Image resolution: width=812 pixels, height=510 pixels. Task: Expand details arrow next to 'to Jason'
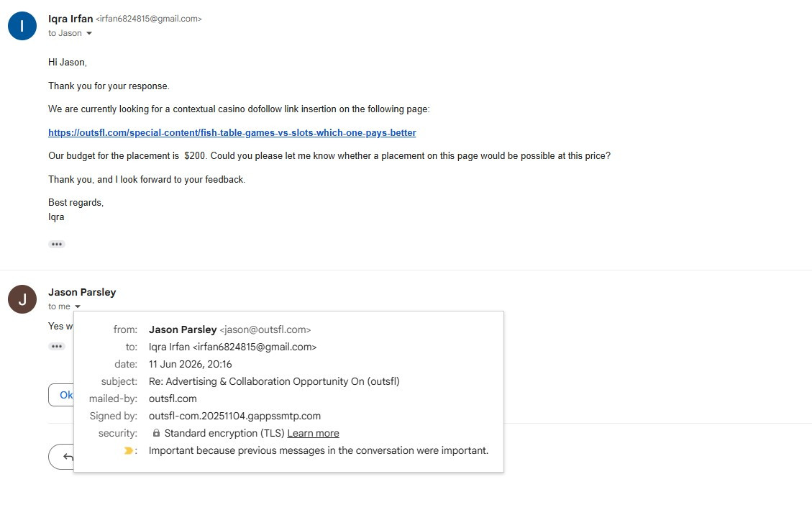tap(89, 33)
